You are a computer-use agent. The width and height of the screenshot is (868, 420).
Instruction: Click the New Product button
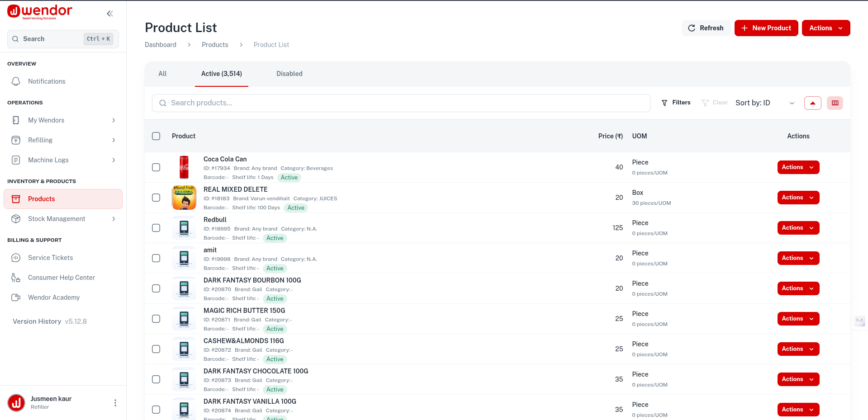tap(766, 28)
